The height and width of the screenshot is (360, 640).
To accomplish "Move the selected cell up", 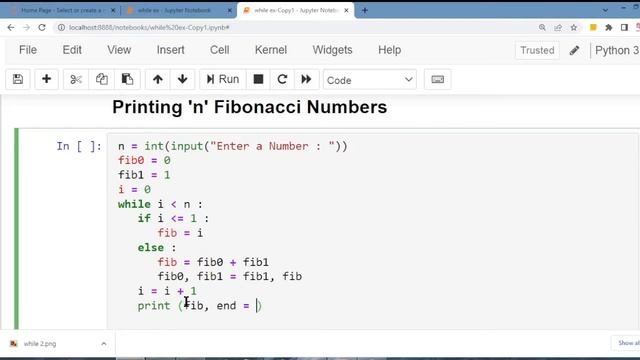I will [x=158, y=79].
